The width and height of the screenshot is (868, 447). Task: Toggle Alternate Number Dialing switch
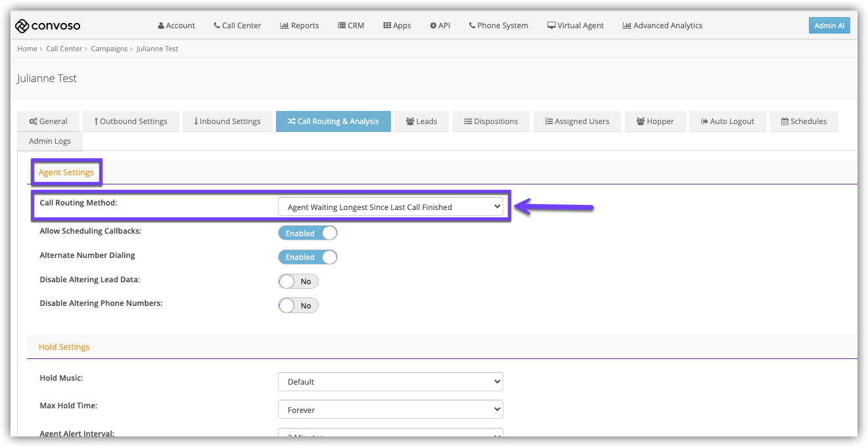[x=308, y=257]
